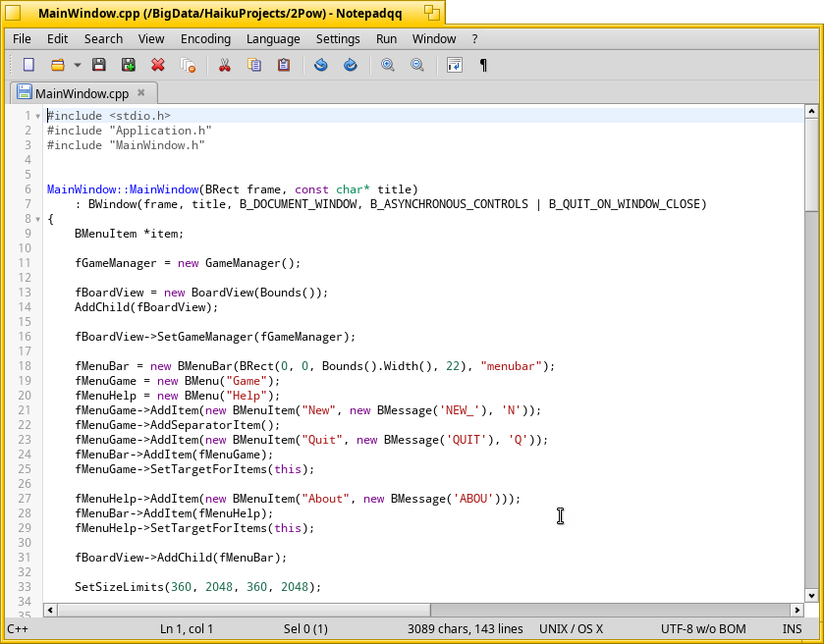The width and height of the screenshot is (824, 644).
Task: Click 'QUIT' message constant on line 23
Action: pos(467,440)
